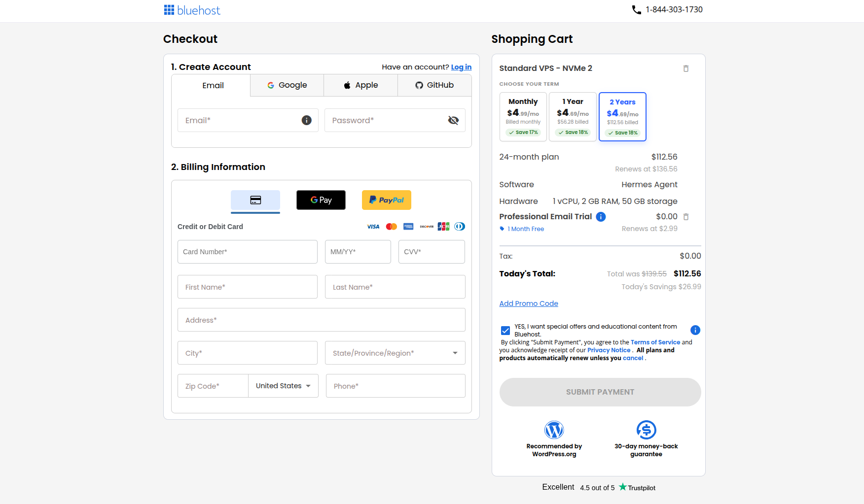
Task: Toggle password visibility eye icon
Action: pyautogui.click(x=453, y=120)
